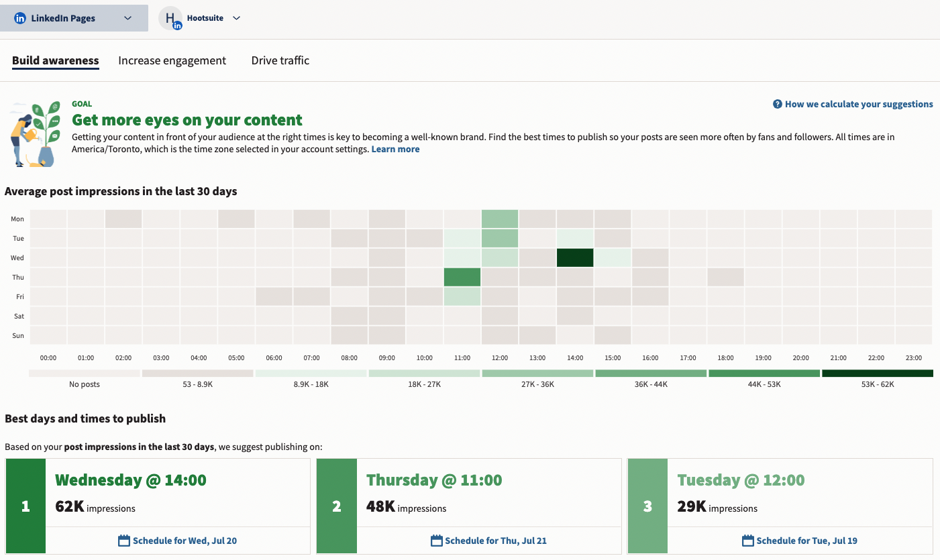Select the Thursday 11:00 heatmap cell
Screen dimensions: 940x560
[462, 276]
